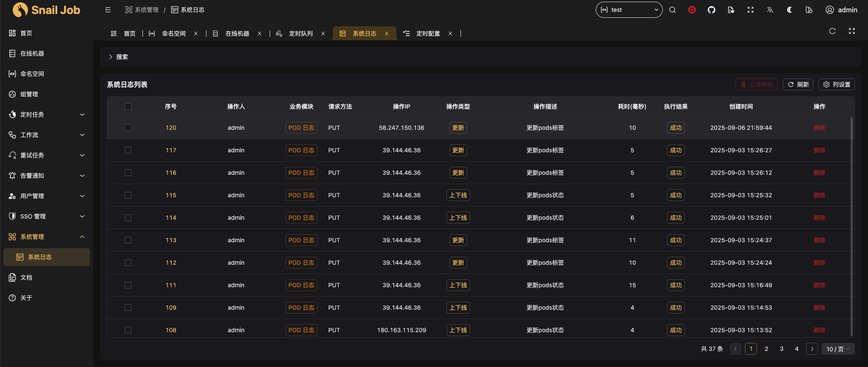Open the test namespace dropdown

tap(629, 10)
